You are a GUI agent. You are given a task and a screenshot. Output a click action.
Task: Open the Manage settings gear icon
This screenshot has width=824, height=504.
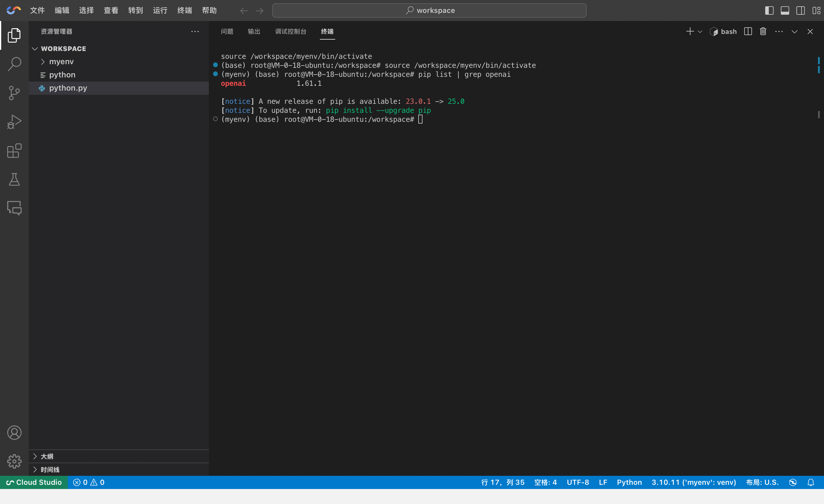[x=14, y=461]
